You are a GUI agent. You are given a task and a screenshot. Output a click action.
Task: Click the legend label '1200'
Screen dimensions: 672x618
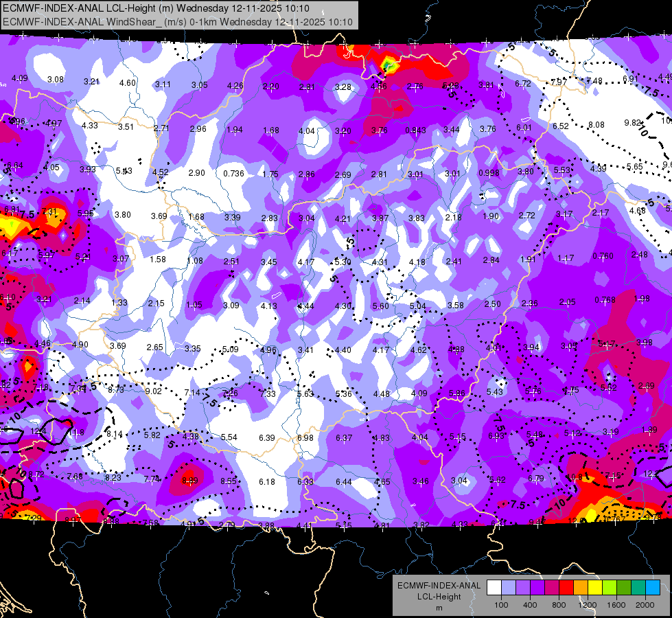(587, 605)
